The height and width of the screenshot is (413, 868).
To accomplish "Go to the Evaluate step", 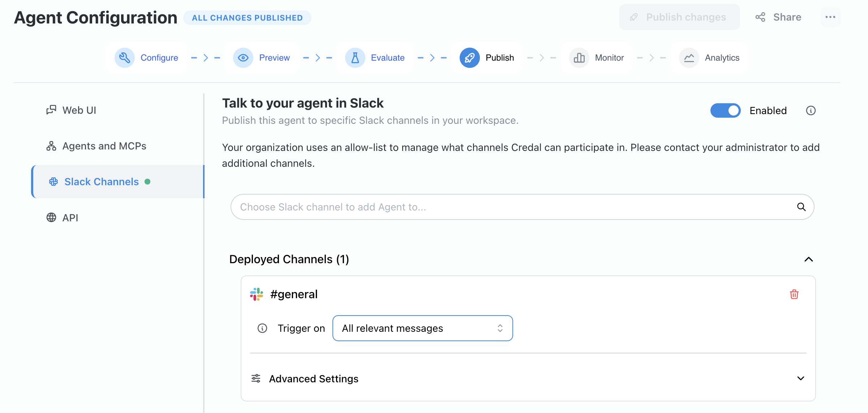I will point(375,58).
